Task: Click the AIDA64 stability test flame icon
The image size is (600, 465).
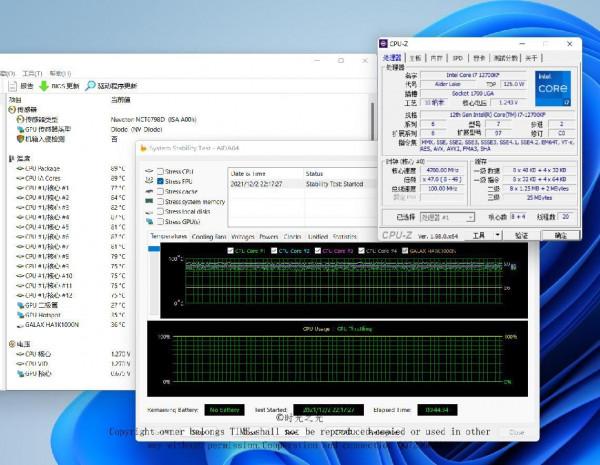Action: coord(142,149)
